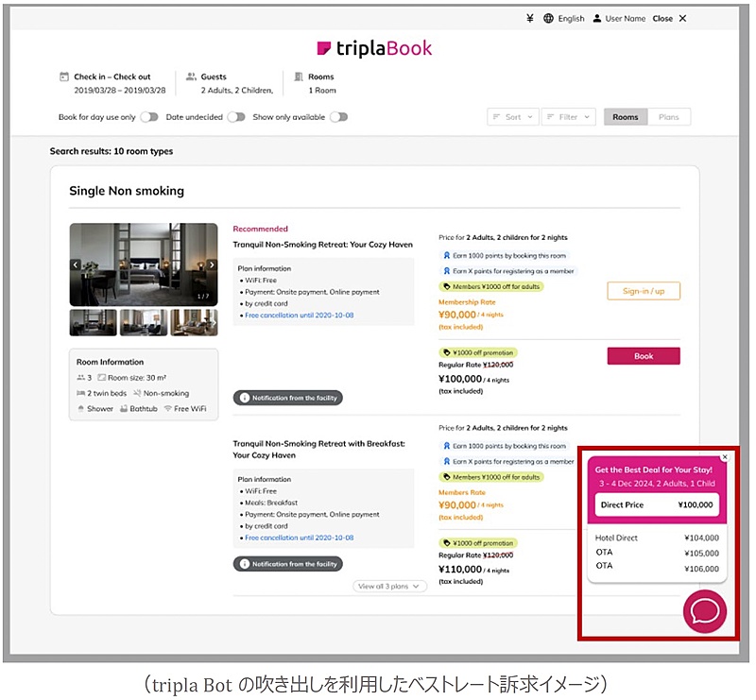Click the Direct Price ¥100,000 box
Viewport: 756px width, 700px height.
[x=657, y=504]
